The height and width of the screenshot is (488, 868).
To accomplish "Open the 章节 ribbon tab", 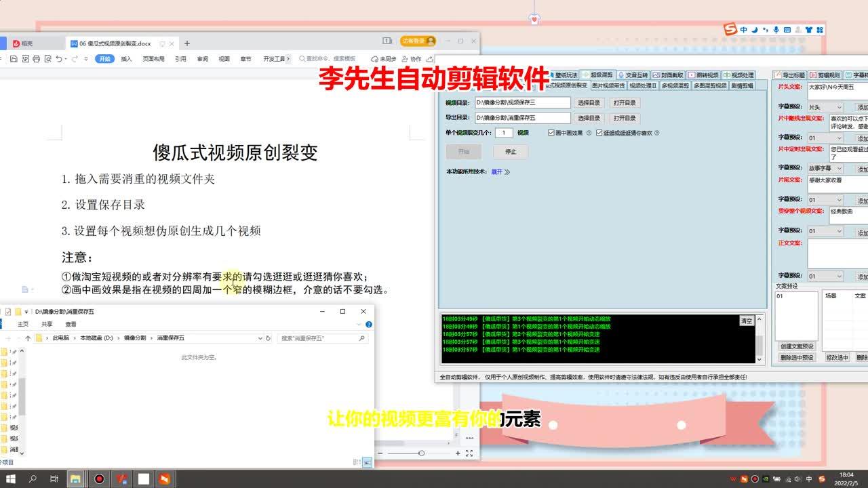I will 245,59.
